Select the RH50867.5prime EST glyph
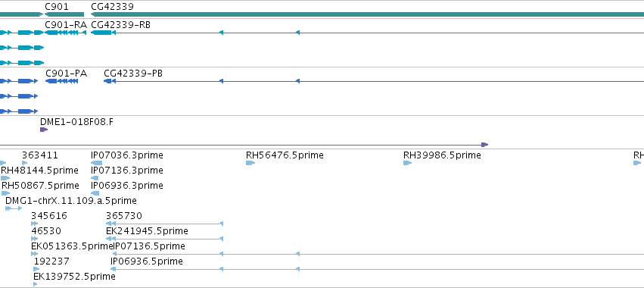644x288 pixels. [6, 193]
